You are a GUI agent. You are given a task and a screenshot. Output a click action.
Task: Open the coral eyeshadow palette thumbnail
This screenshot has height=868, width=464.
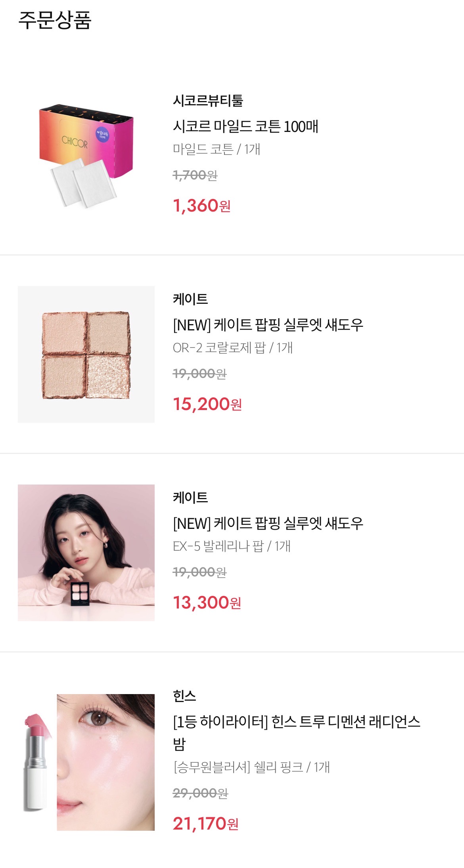(x=86, y=354)
